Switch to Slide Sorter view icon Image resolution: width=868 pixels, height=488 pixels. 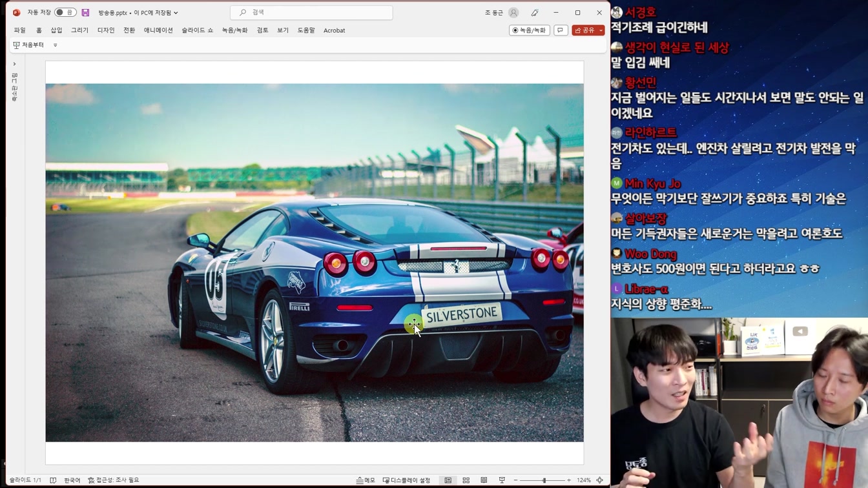pyautogui.click(x=466, y=480)
